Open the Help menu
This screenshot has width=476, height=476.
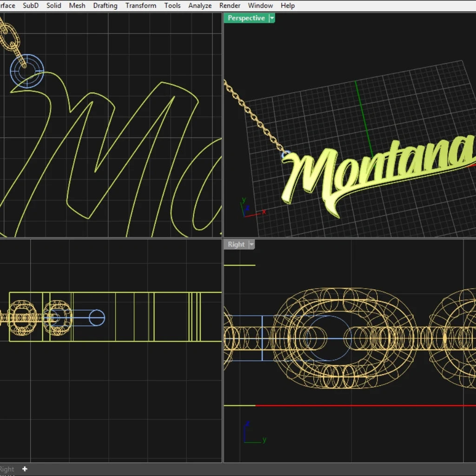288,6
